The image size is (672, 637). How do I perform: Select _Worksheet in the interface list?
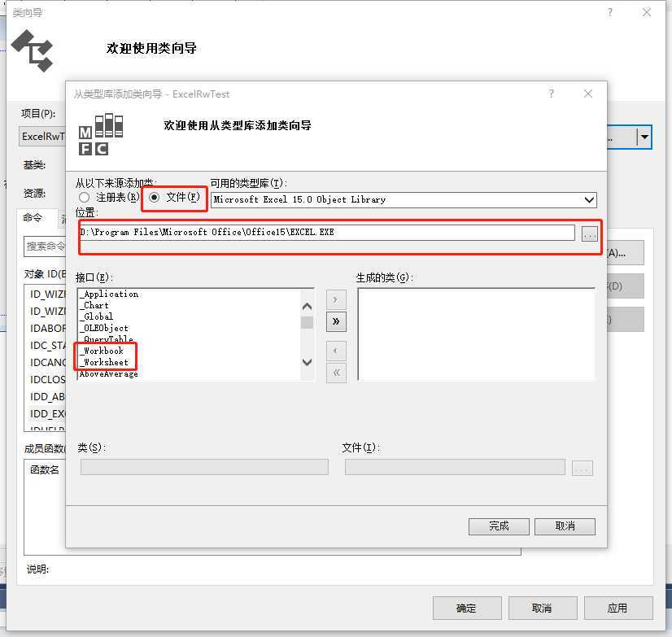(x=103, y=362)
